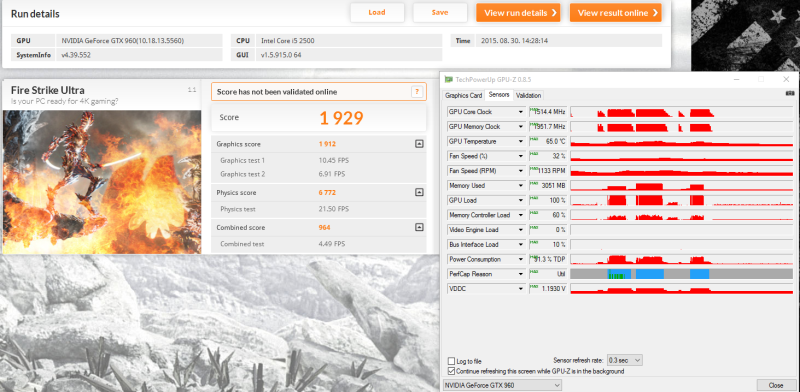Click the Combined score value 964
Screen dimensions: 800x392
324,228
